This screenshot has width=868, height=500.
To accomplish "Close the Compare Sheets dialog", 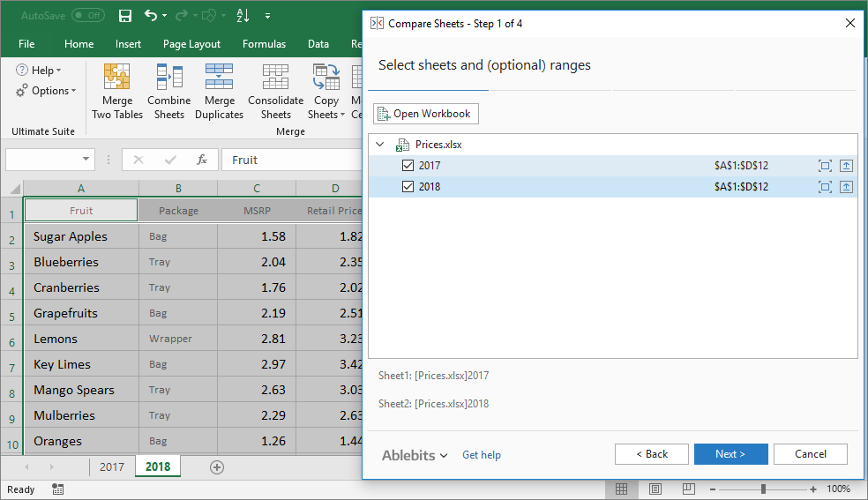I will coord(850,23).
